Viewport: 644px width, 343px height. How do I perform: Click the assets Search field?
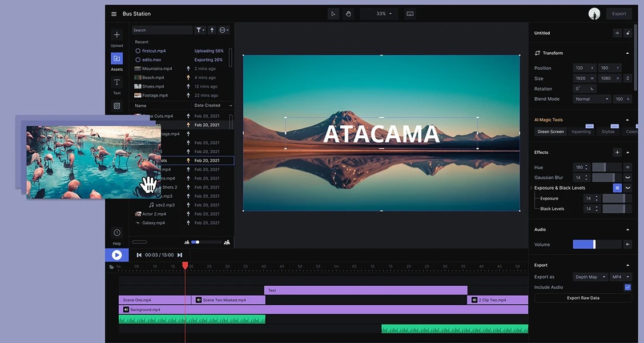tap(162, 30)
